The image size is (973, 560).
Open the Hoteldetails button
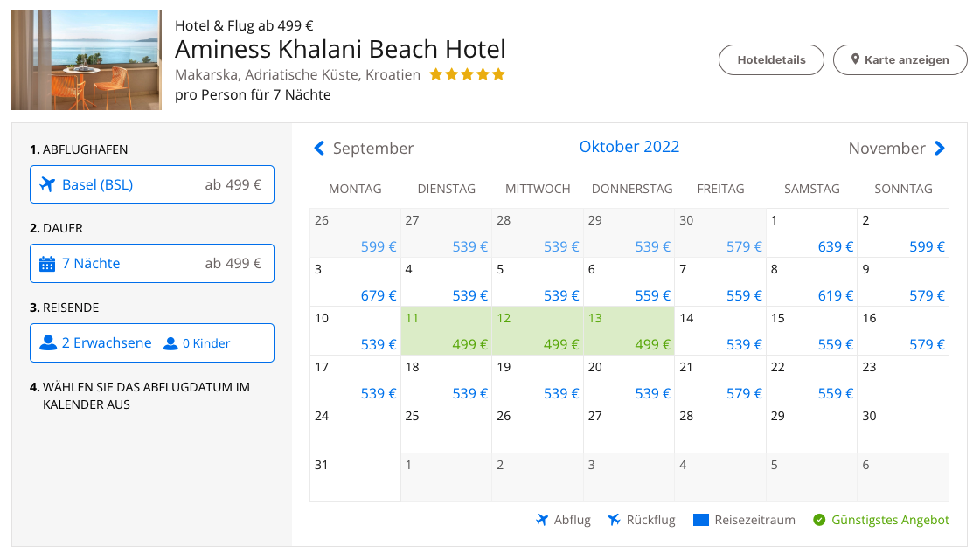(771, 60)
